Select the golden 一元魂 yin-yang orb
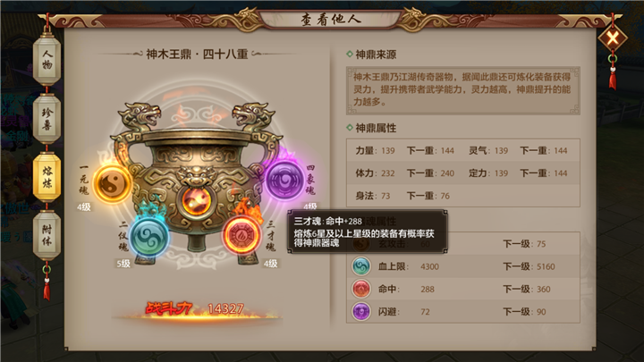 tap(112, 184)
